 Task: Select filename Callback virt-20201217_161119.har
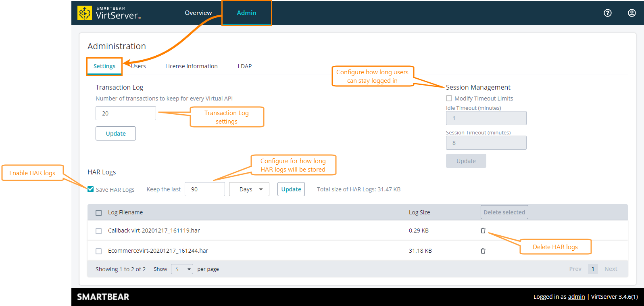pos(154,231)
